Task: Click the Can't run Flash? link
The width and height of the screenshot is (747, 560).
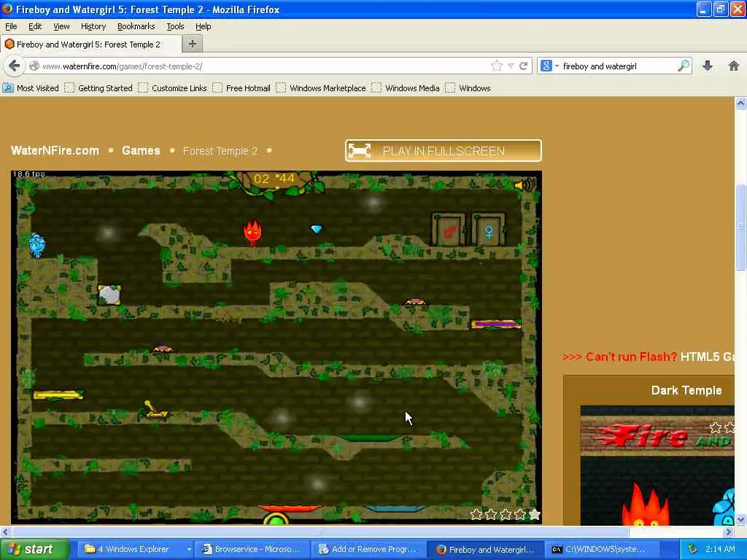Action: (x=631, y=357)
